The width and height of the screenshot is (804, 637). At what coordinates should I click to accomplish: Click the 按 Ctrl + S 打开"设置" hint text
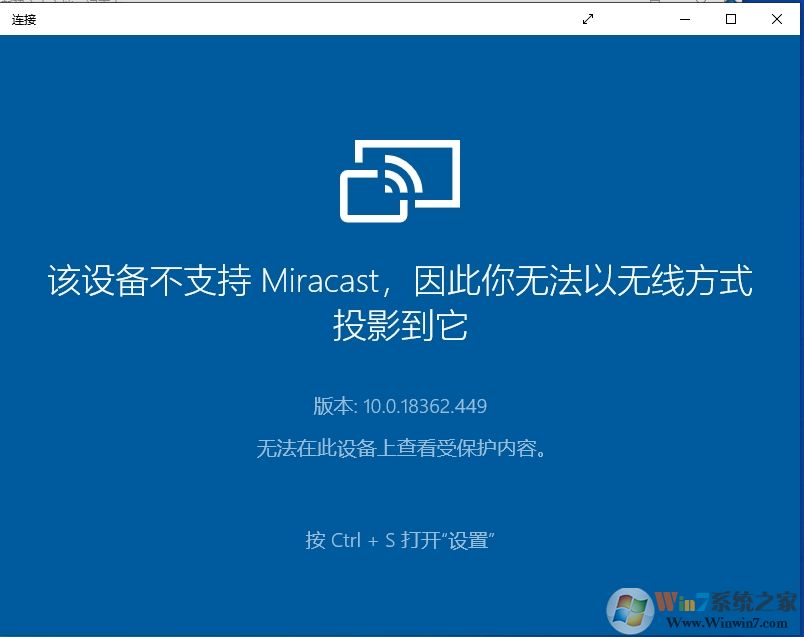coord(401,539)
